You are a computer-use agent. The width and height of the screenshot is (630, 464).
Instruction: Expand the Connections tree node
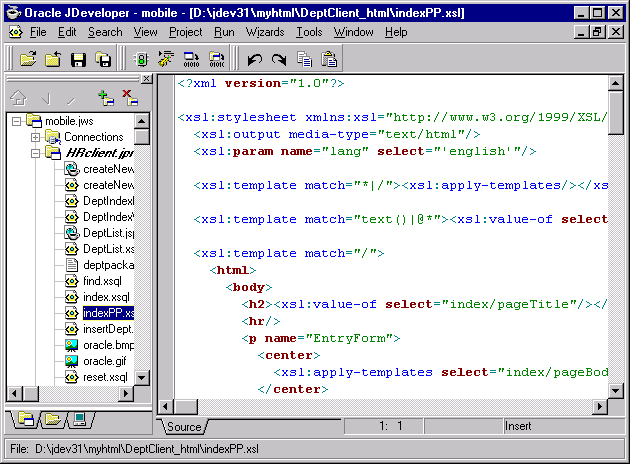(x=36, y=137)
